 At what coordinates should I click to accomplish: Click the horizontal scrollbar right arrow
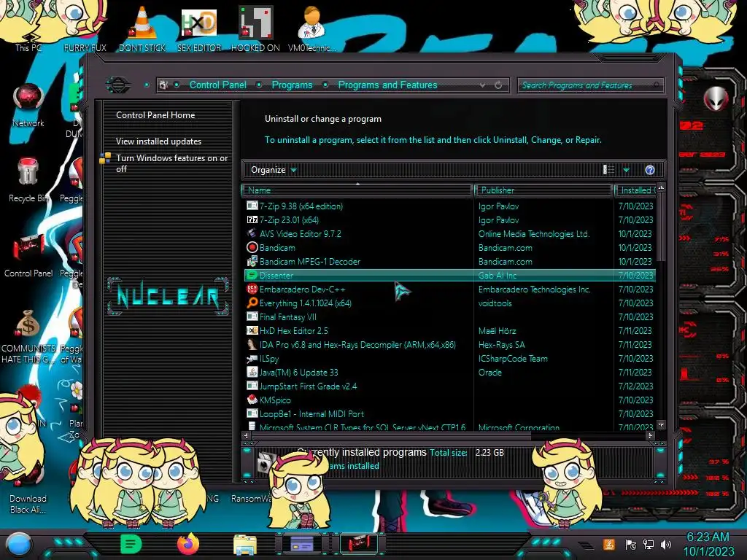coord(650,435)
